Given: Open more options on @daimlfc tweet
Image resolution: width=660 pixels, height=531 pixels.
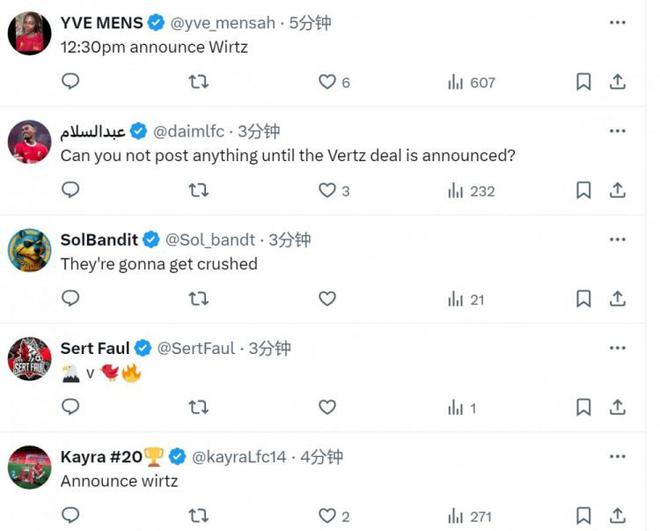Looking at the screenshot, I should click(617, 131).
